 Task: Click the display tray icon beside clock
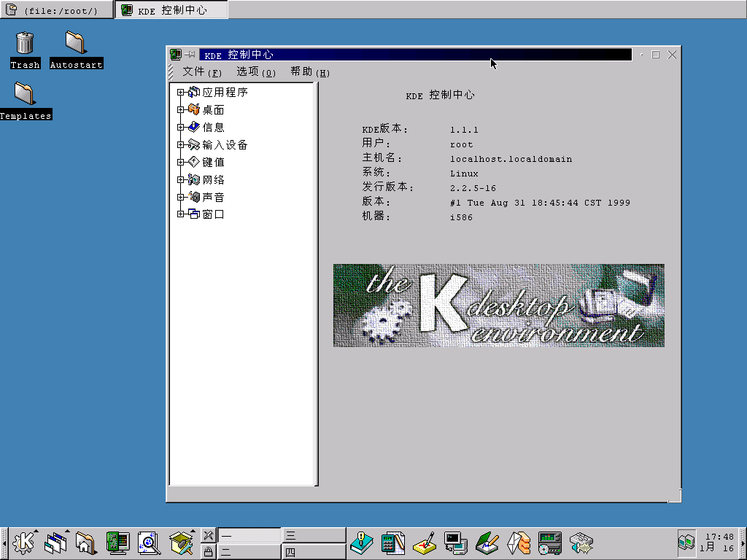(x=686, y=542)
